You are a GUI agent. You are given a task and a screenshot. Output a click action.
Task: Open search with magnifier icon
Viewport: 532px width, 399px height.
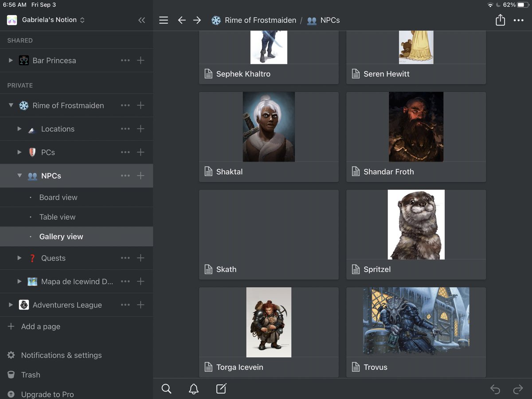(166, 389)
